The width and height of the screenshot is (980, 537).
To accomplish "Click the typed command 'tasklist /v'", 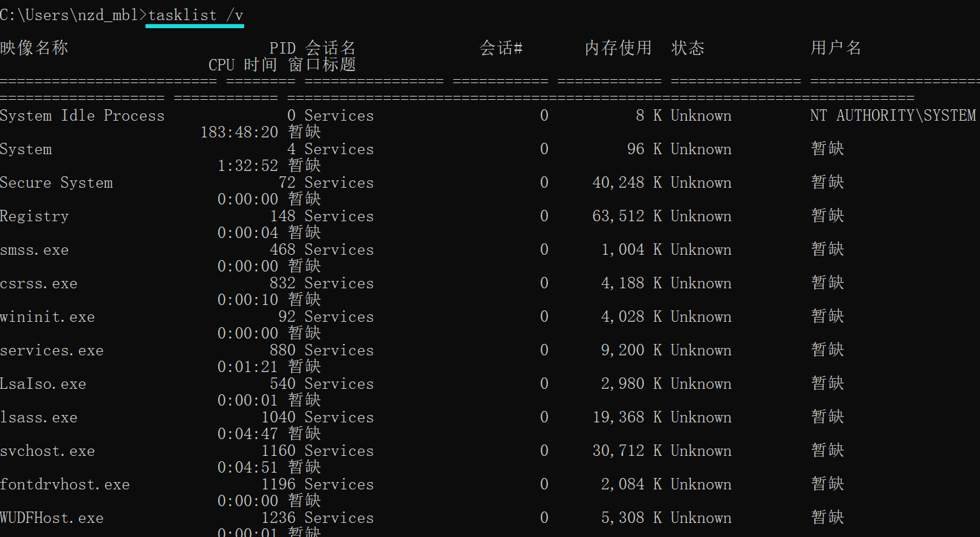I will pyautogui.click(x=196, y=15).
